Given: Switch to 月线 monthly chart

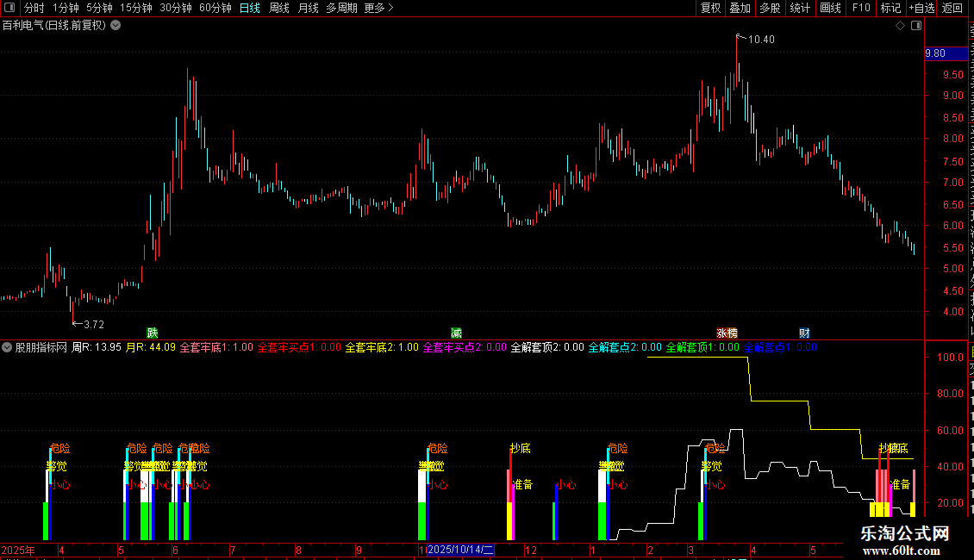Looking at the screenshot, I should [308, 8].
